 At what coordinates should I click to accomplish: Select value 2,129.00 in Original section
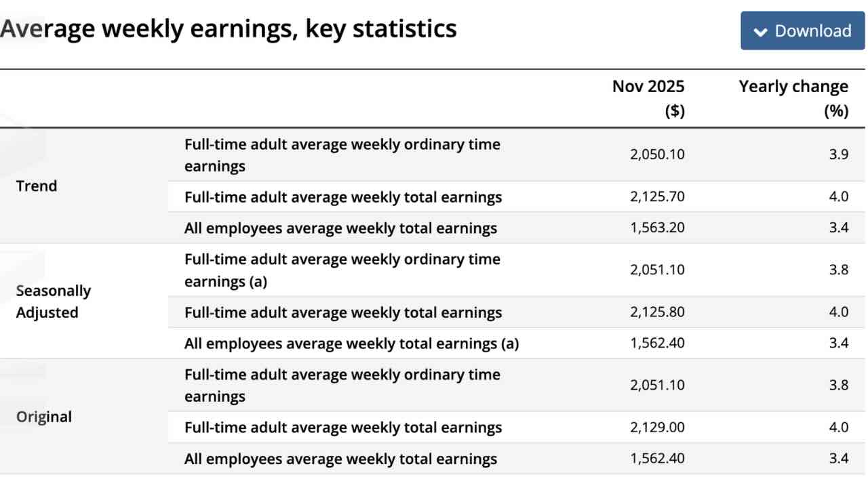[x=656, y=428]
